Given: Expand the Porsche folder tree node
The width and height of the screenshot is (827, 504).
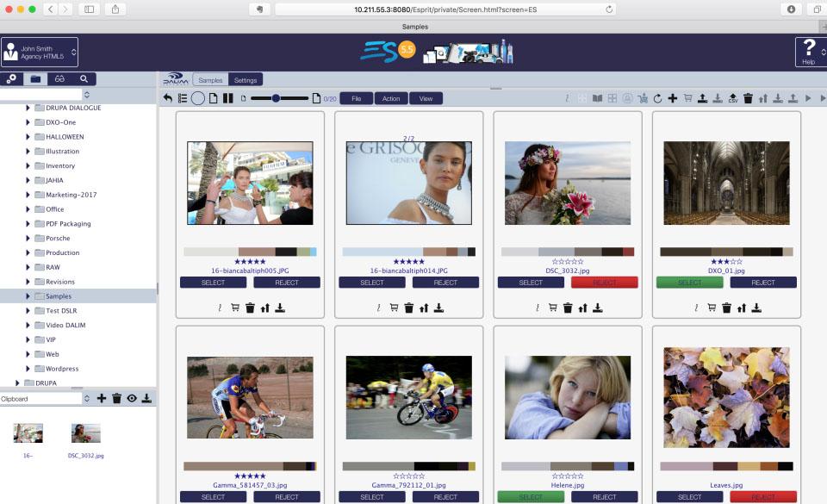Looking at the screenshot, I should (x=28, y=239).
